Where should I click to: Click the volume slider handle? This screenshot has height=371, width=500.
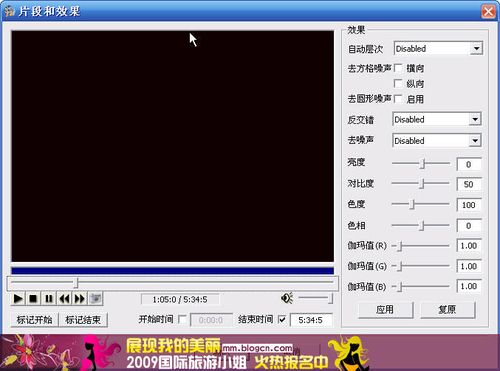click(330, 298)
